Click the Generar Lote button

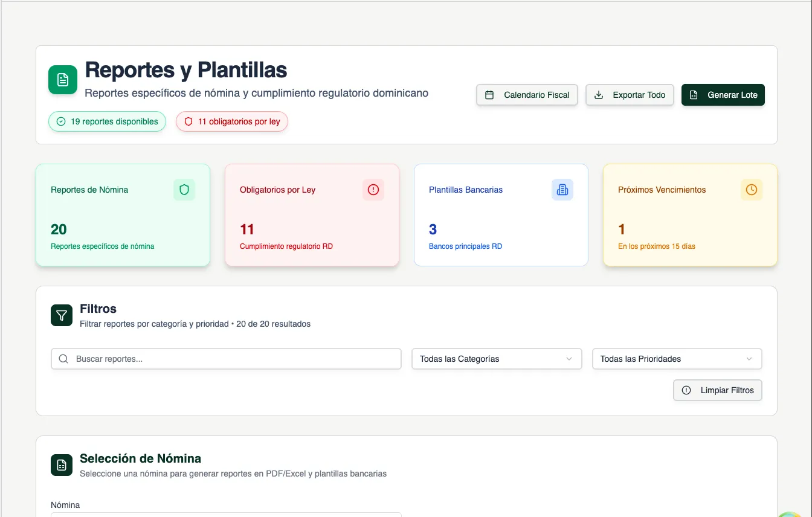(x=723, y=95)
